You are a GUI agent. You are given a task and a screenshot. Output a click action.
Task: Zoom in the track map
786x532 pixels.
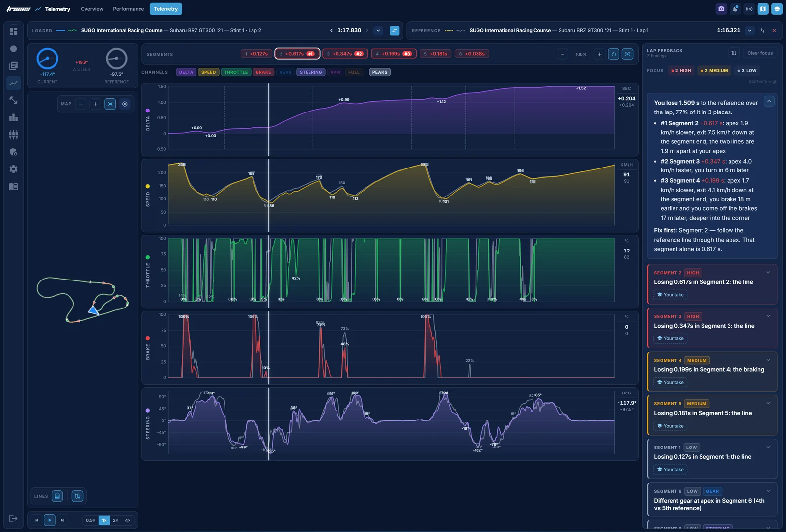pos(95,104)
